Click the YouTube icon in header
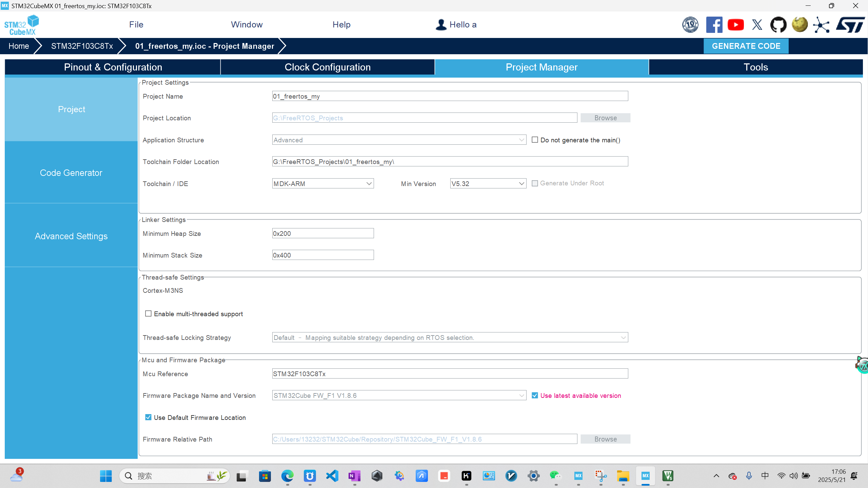This screenshot has width=868, height=488. (735, 25)
